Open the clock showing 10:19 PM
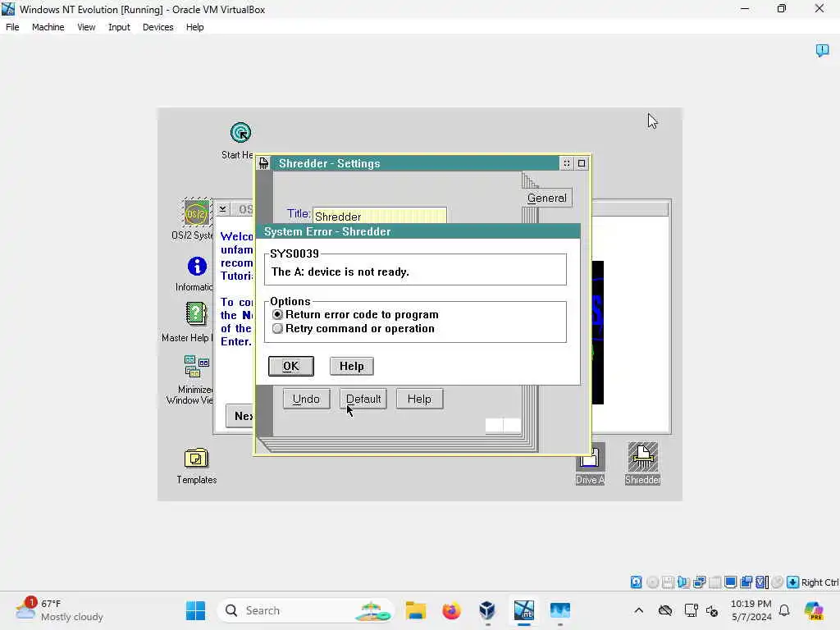Viewport: 840px width, 630px height. [x=751, y=610]
